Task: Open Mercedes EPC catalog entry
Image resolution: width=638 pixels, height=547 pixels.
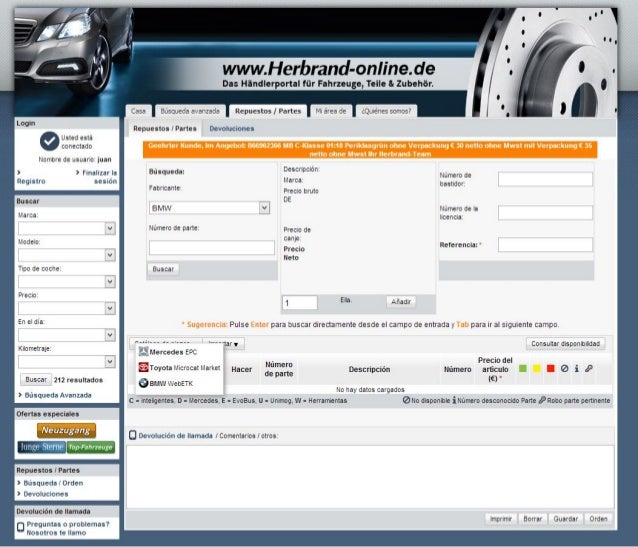Action: (168, 352)
